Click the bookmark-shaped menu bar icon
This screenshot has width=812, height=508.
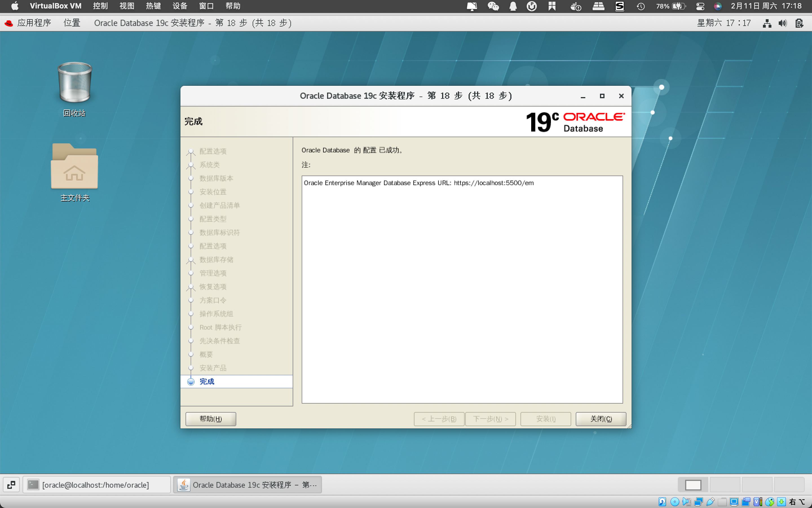point(551,6)
